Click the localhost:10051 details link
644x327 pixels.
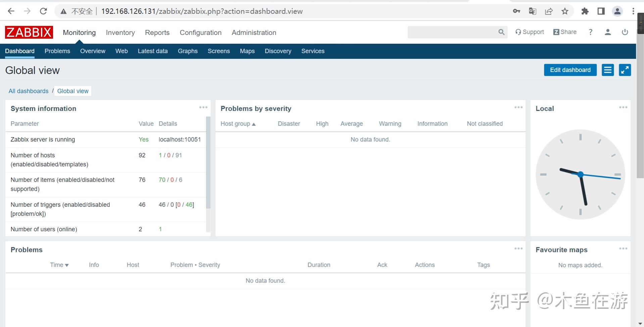click(x=179, y=139)
